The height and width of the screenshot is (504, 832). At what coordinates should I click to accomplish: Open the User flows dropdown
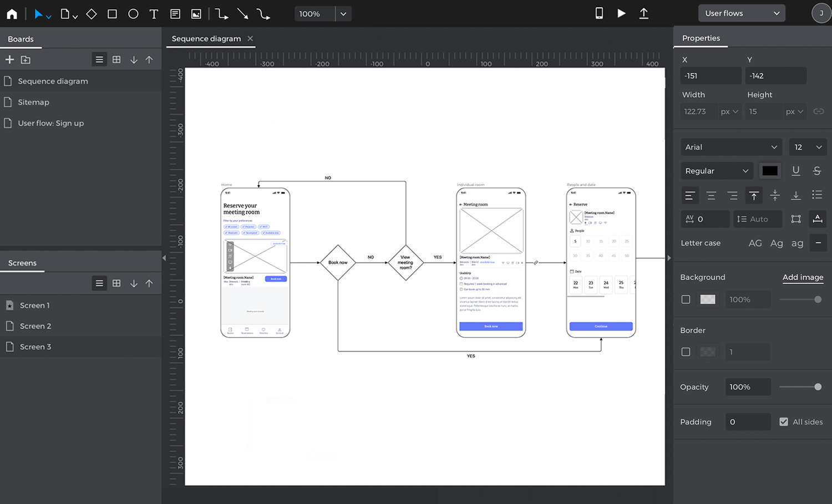(741, 13)
